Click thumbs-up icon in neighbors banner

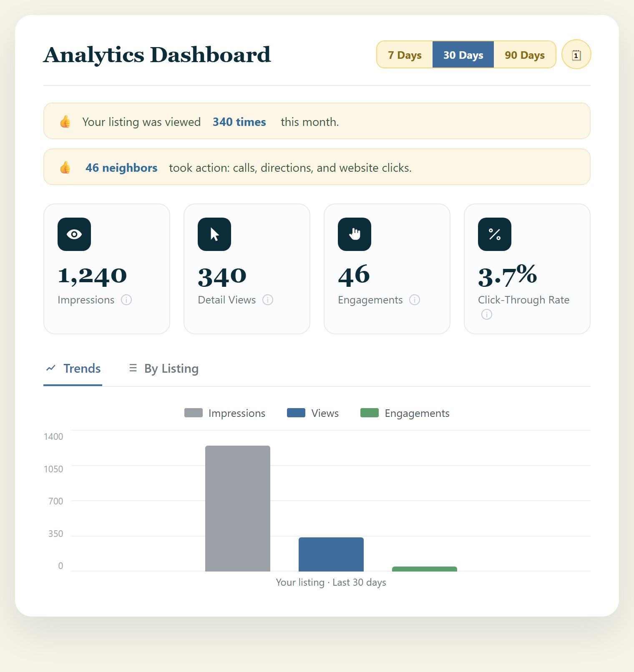pyautogui.click(x=65, y=168)
